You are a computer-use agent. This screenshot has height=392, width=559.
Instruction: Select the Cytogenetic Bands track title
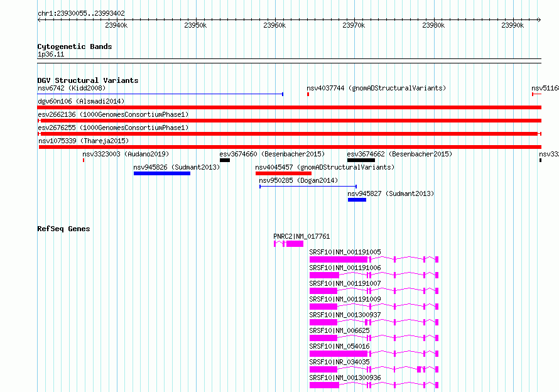coord(75,46)
